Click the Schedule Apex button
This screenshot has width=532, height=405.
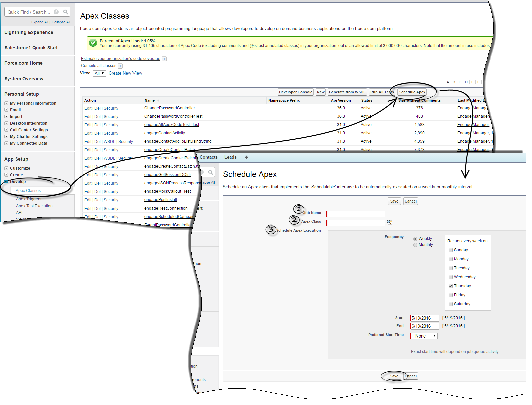pos(412,92)
